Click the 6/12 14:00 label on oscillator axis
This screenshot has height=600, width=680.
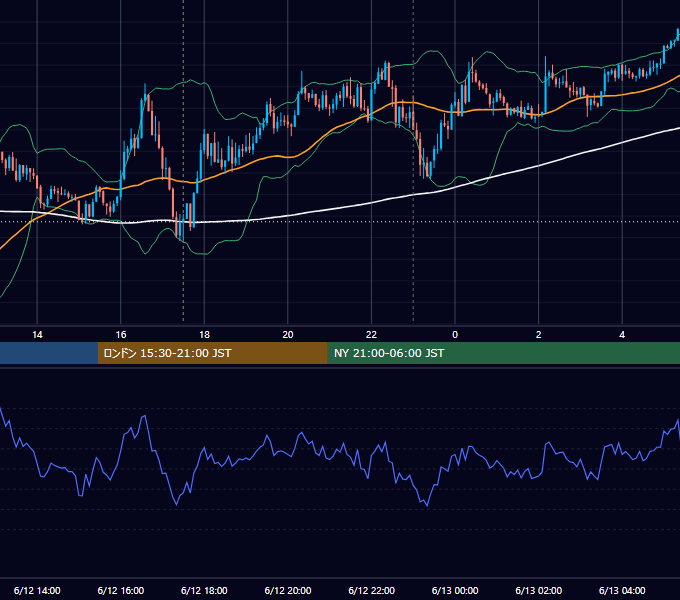tap(37, 590)
